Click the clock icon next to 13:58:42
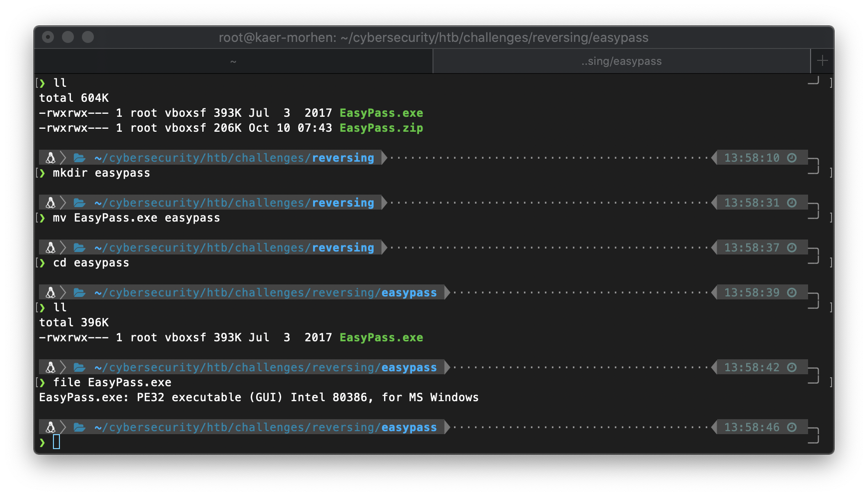868x496 pixels. click(792, 367)
